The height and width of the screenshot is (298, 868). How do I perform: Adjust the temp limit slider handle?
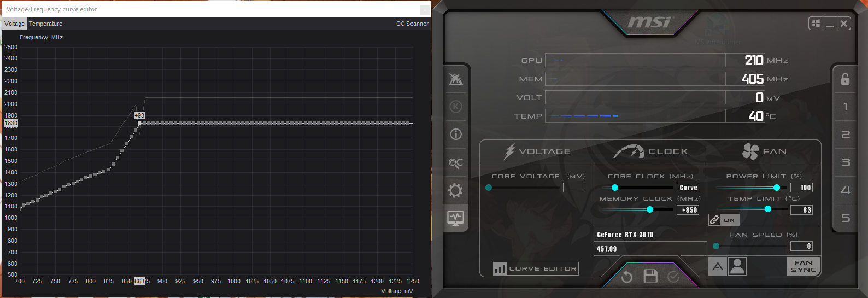point(768,209)
